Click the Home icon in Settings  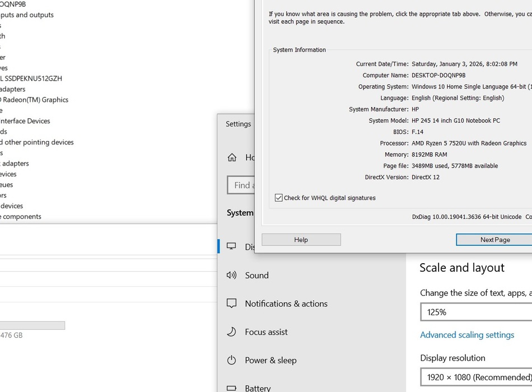point(232,158)
